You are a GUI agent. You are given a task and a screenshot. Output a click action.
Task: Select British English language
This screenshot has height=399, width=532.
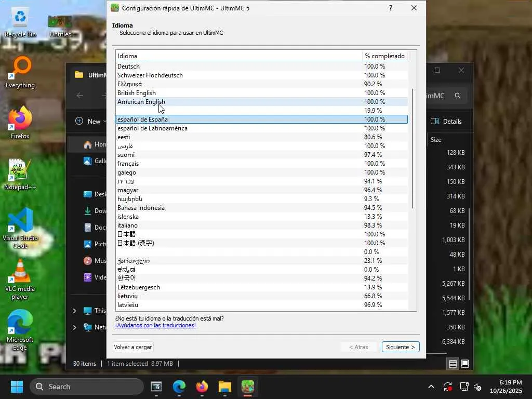(x=262, y=92)
